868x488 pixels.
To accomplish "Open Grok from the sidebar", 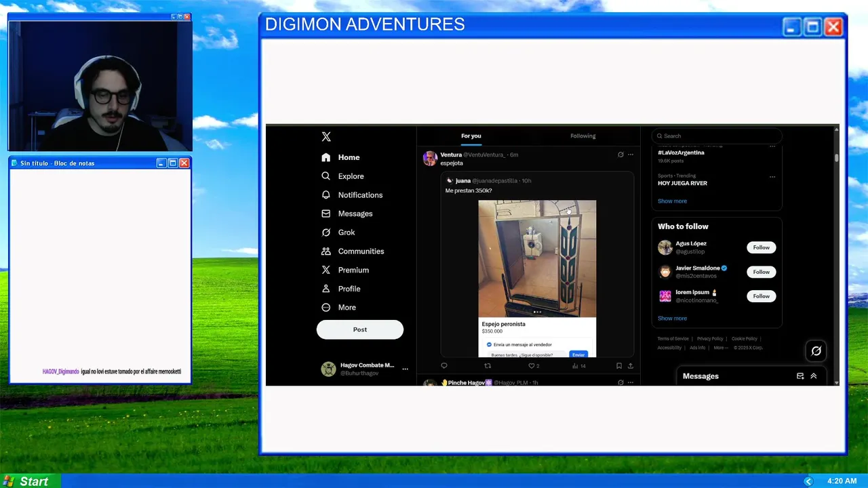I will point(338,232).
